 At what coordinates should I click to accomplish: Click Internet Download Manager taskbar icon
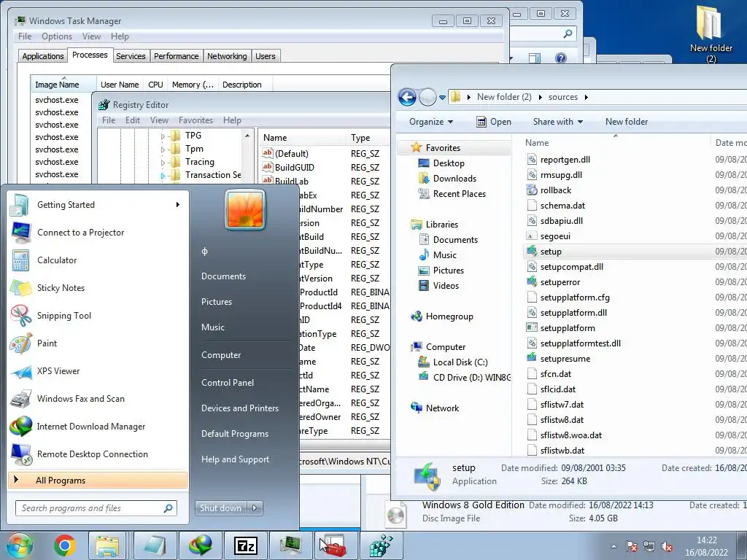coord(201,545)
